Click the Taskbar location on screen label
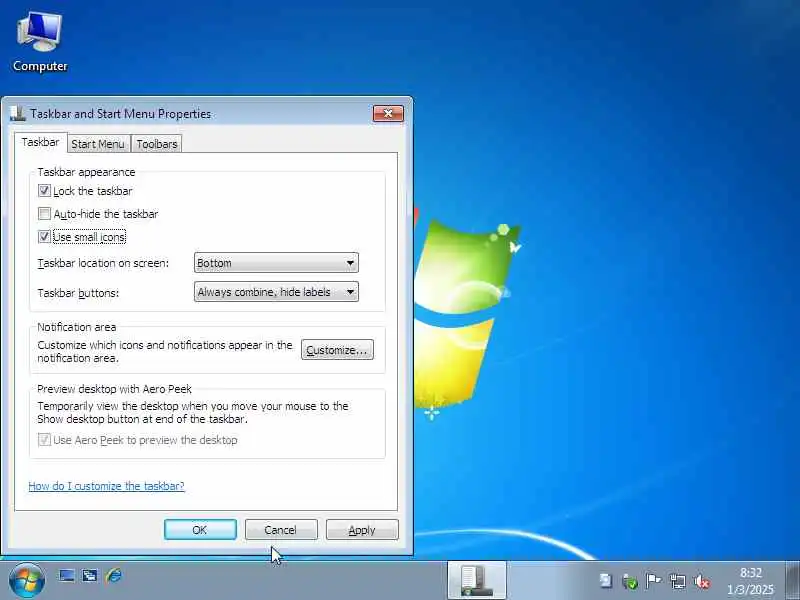The image size is (800, 600). coord(103,263)
